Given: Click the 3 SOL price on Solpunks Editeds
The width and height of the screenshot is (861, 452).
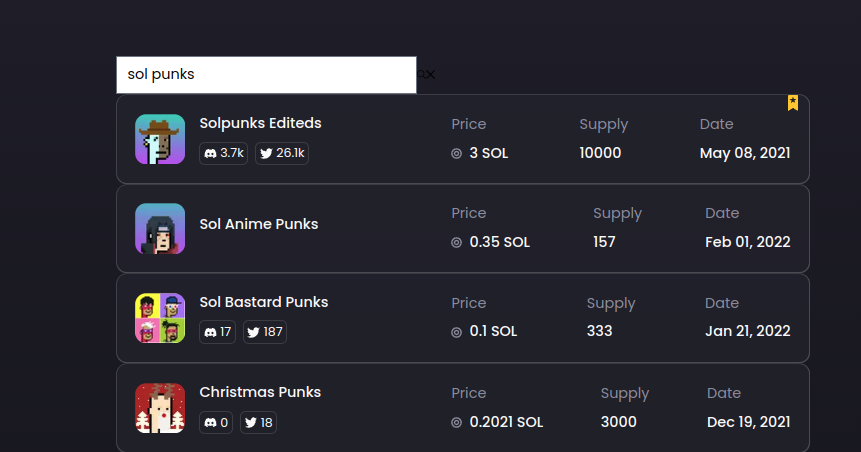Looking at the screenshot, I should point(488,153).
